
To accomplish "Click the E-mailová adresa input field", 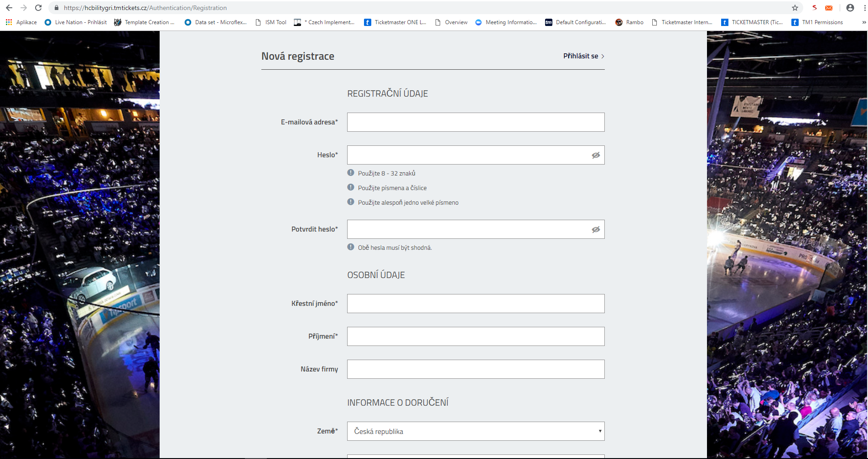I will [476, 122].
